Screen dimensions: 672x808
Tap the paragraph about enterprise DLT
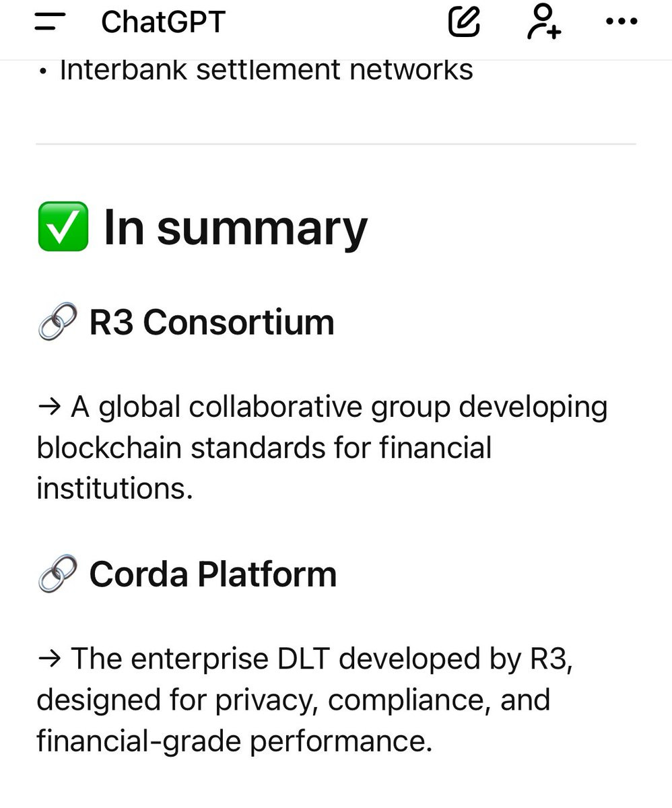pyautogui.click(x=305, y=700)
